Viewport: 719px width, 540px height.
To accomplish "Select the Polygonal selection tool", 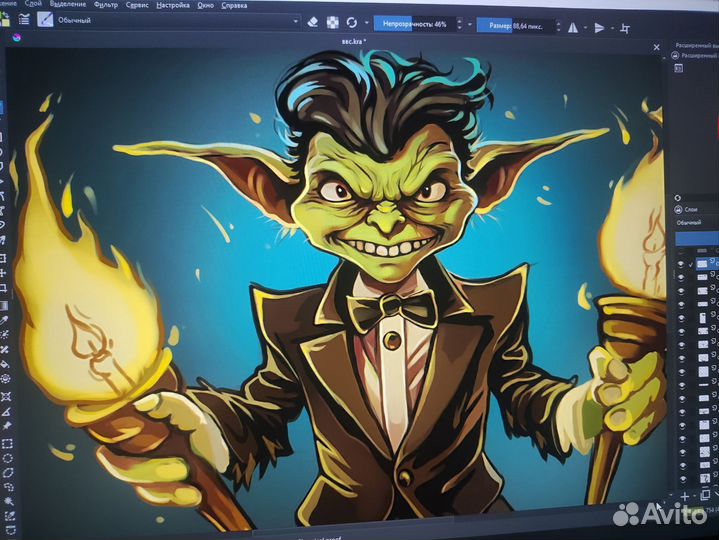I will (x=8, y=473).
